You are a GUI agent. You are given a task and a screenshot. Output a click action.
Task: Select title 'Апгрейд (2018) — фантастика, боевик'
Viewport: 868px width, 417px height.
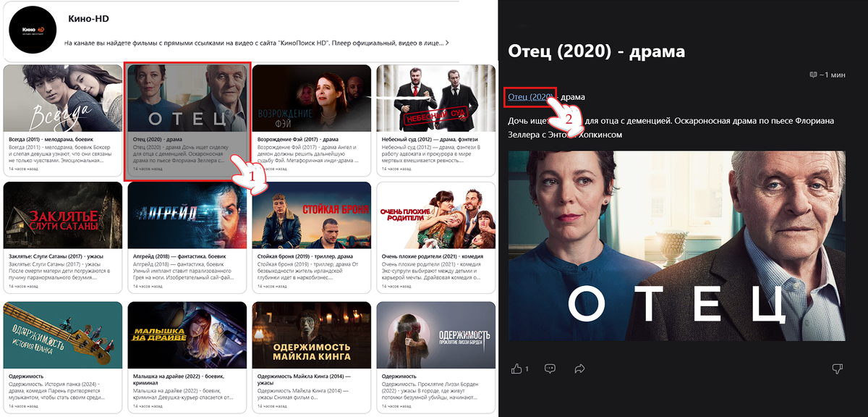click(x=181, y=256)
